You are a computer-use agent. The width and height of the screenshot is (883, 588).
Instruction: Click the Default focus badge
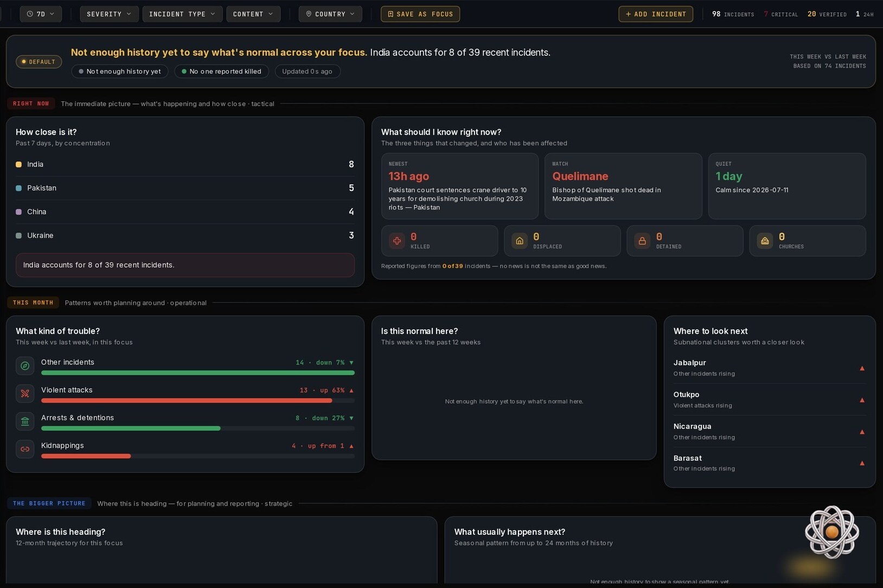point(39,62)
